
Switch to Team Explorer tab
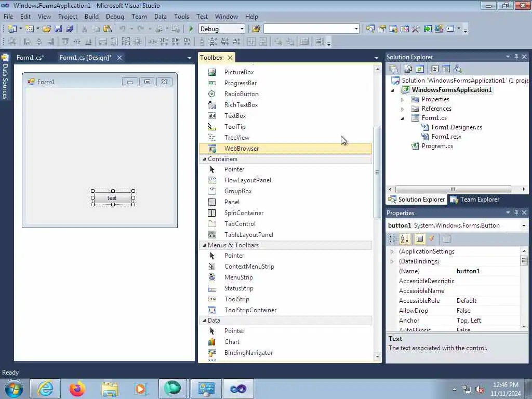(x=475, y=199)
